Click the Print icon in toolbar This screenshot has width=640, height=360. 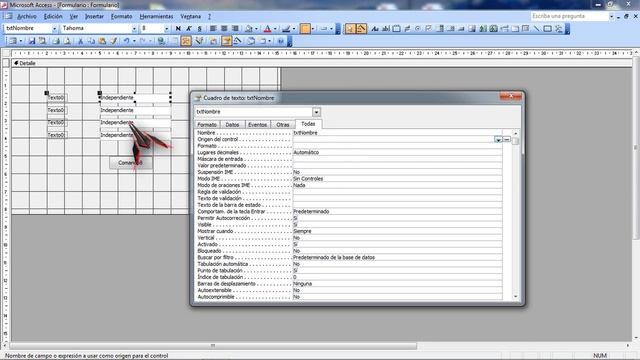coord(56,41)
